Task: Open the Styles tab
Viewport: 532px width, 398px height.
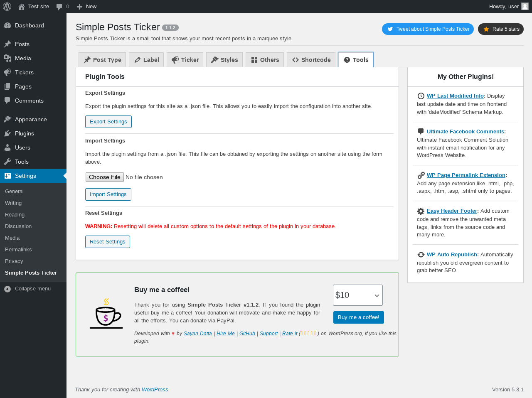Action: tap(224, 60)
